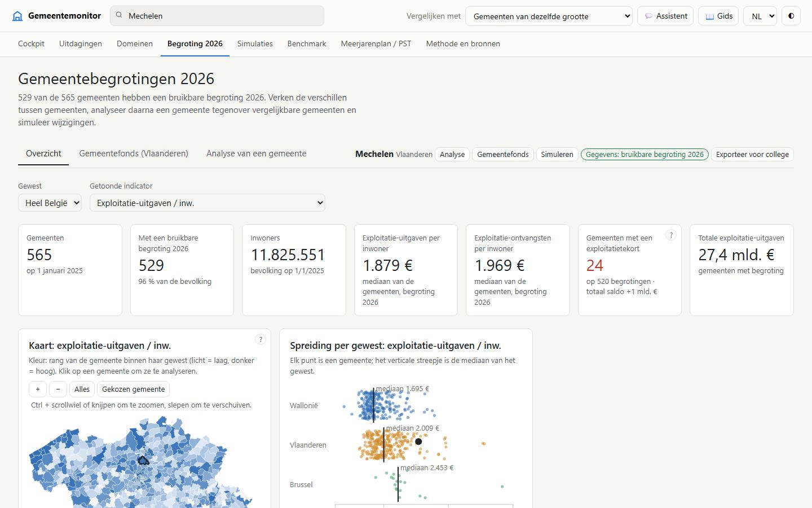Click the '11.825.551' Inwoners value
The width and height of the screenshot is (812, 508).
click(x=288, y=255)
